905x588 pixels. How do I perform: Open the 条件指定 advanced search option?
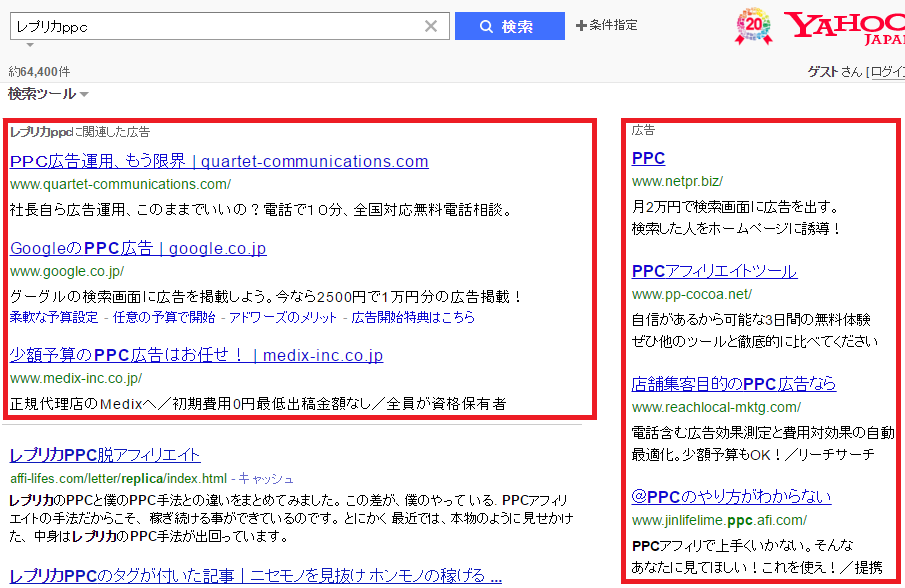(x=607, y=25)
